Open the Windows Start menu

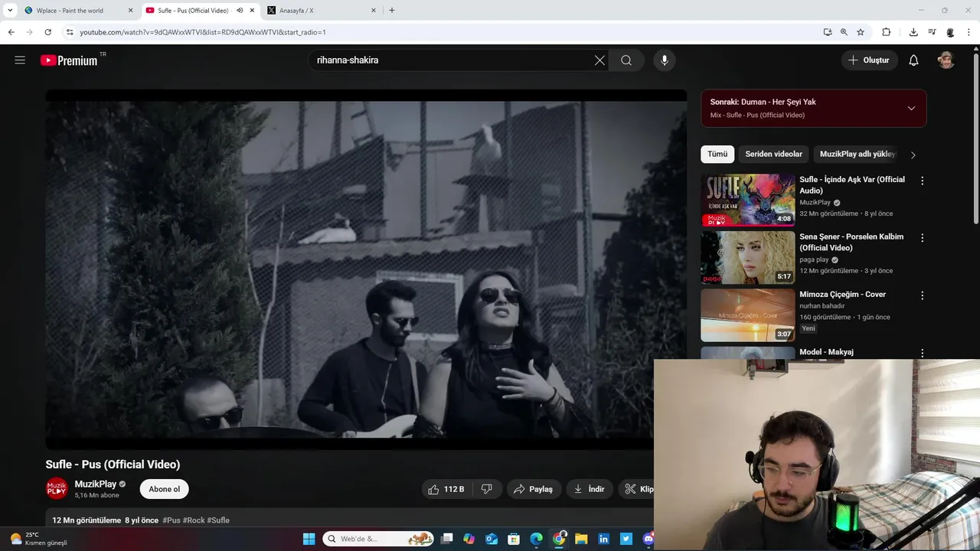coord(309,539)
